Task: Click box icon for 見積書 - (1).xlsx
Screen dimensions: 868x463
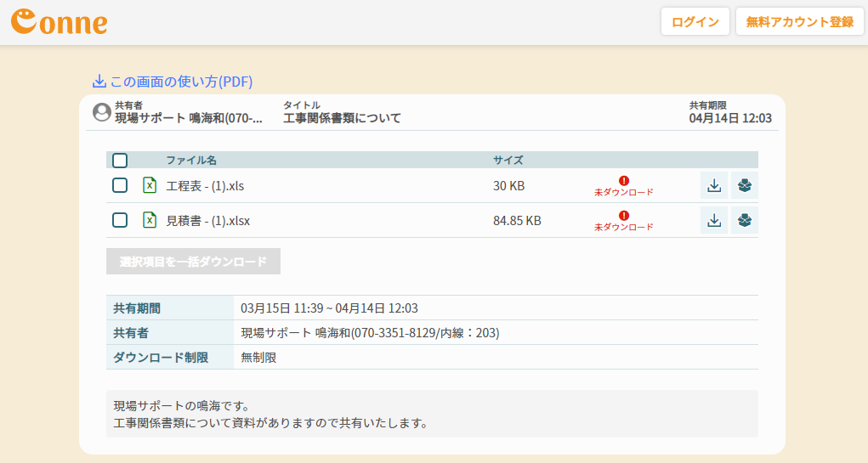Action: click(745, 220)
